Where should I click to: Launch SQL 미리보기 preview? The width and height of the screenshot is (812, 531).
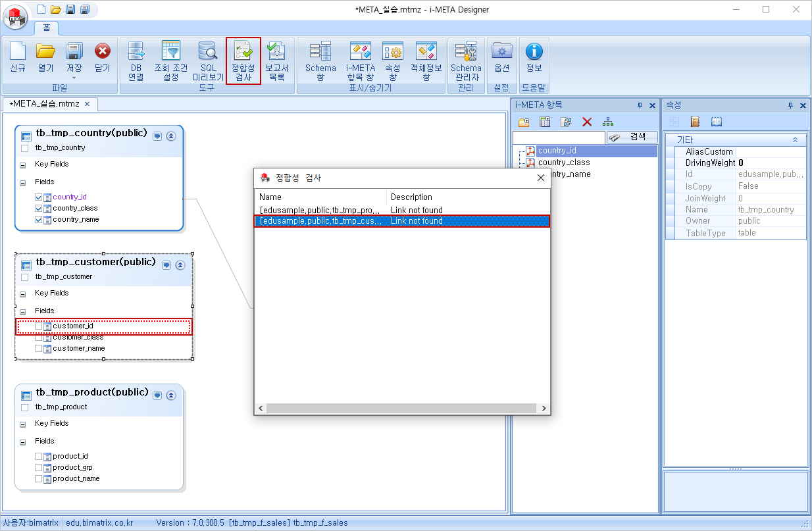[208, 61]
